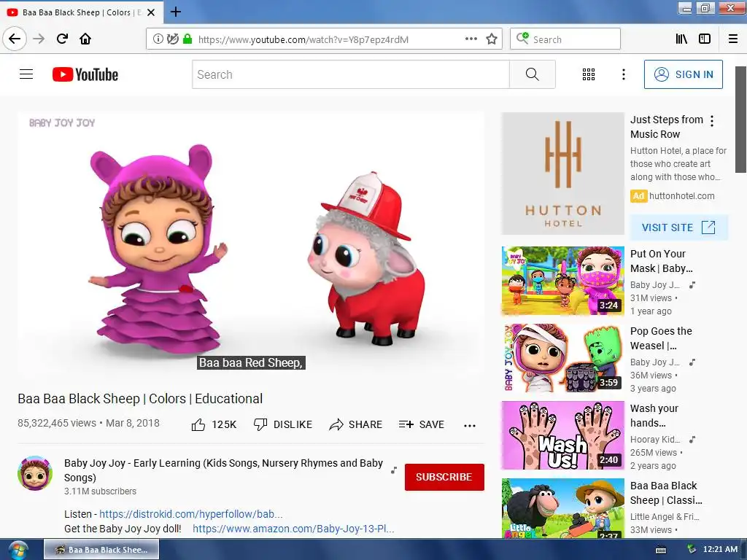
Task: Open Little Angel Baa Baa Black Sheep thumbnail
Action: tap(562, 508)
